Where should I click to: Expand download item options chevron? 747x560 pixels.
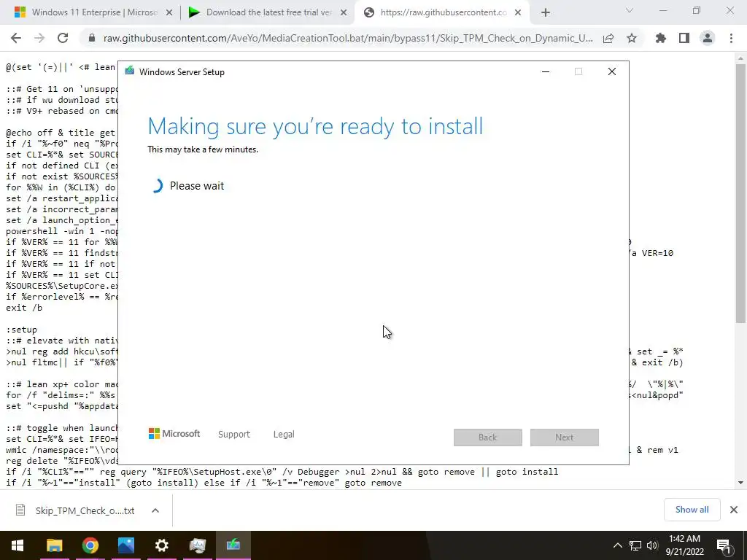coord(155,510)
